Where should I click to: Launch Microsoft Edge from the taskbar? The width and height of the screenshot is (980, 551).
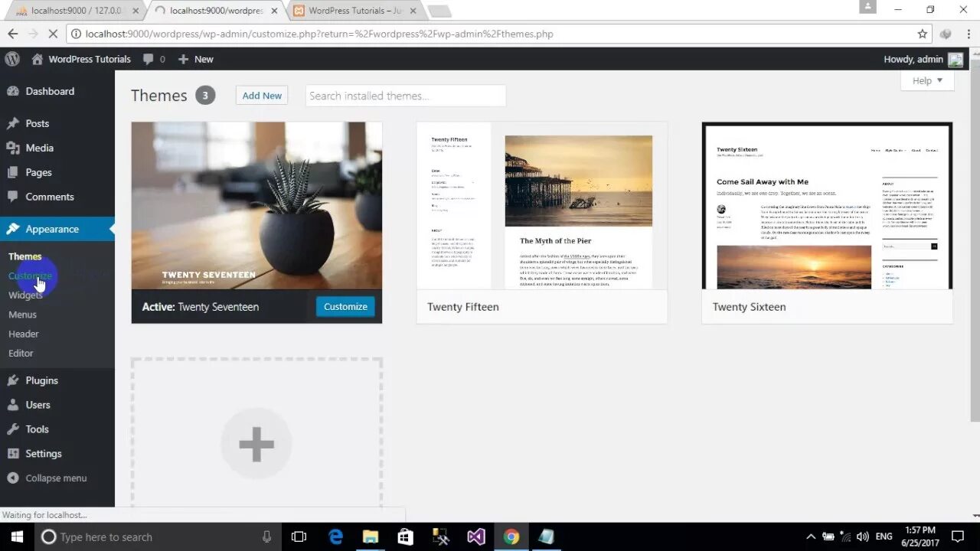(335, 536)
